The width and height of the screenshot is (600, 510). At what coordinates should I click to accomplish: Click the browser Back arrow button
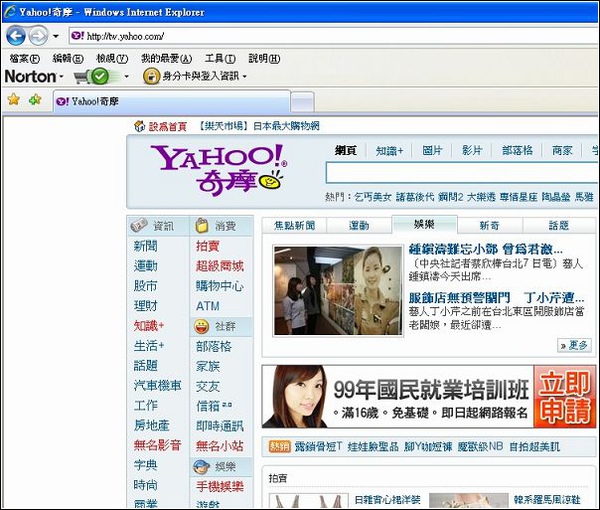tap(15, 36)
